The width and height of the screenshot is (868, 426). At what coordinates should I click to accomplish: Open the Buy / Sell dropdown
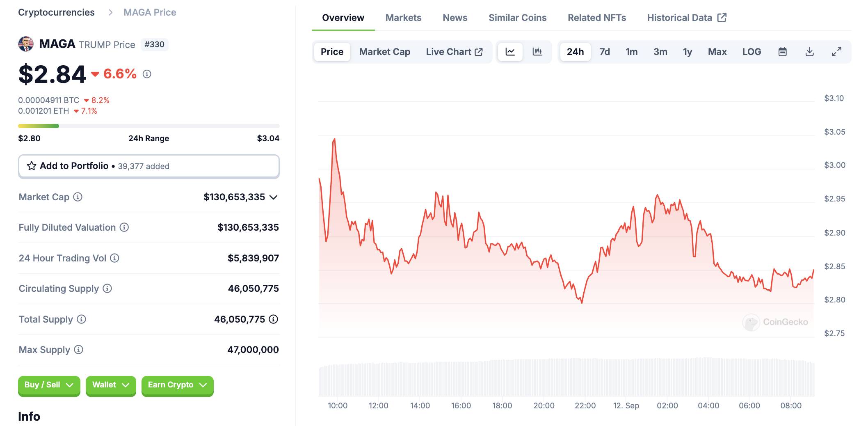point(49,385)
